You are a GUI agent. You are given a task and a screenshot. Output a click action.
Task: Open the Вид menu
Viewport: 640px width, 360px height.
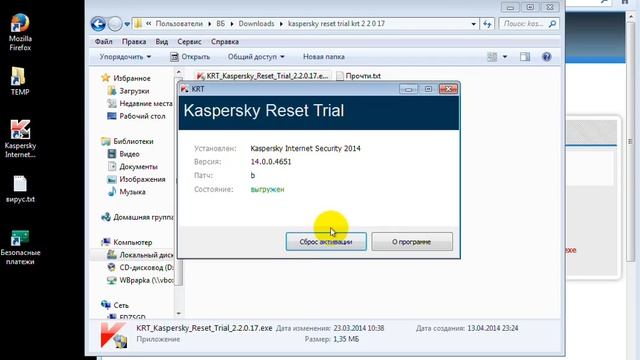[x=162, y=42]
